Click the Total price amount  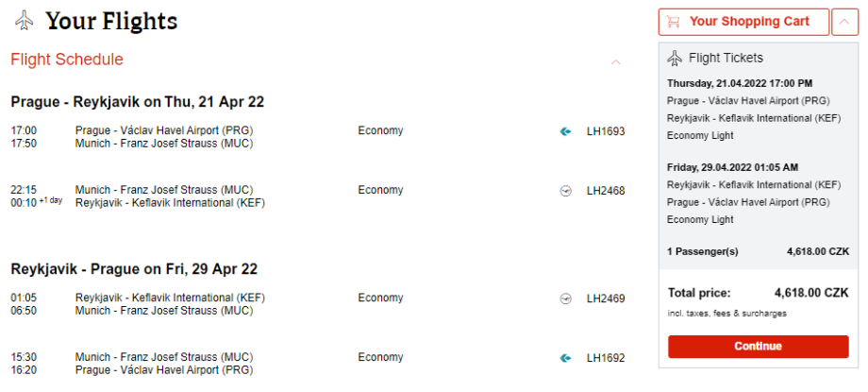[x=811, y=293]
